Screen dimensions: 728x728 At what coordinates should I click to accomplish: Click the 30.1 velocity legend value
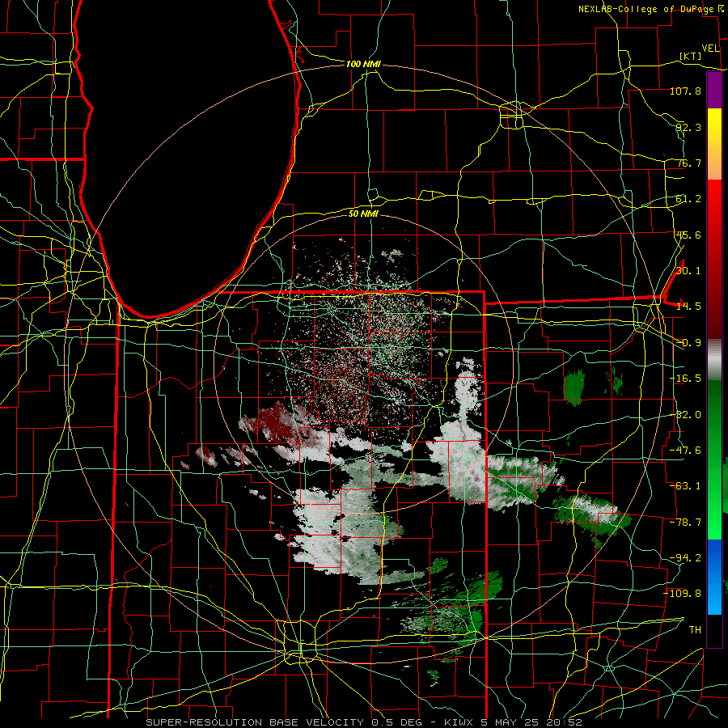pyautogui.click(x=688, y=271)
